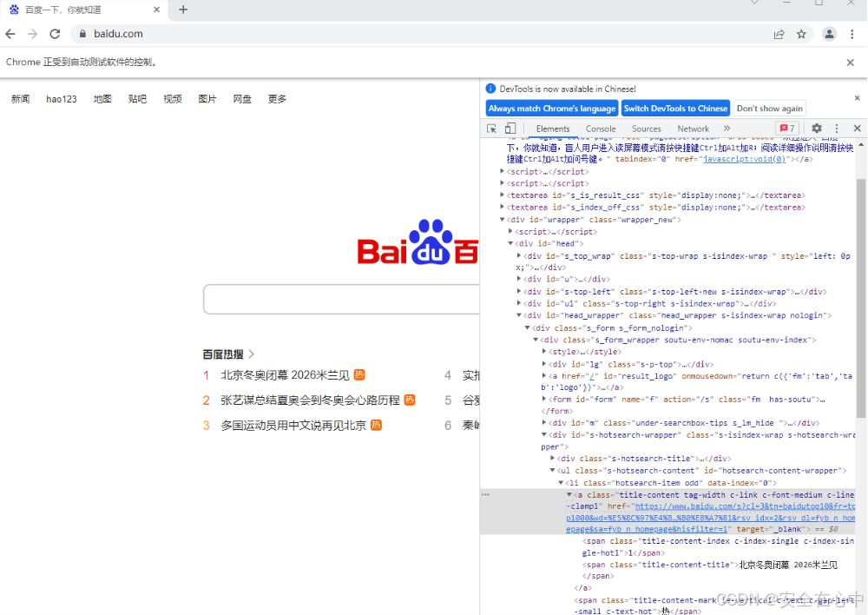Collapse the div id="head" node
Viewport: 868px width, 615px height.
coord(510,244)
